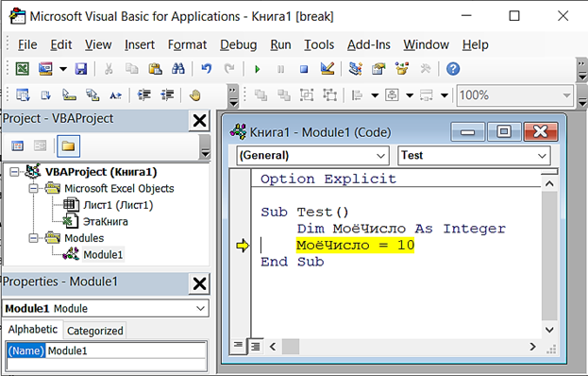Collapse the VBAProject (Книга1) tree node

[14, 172]
